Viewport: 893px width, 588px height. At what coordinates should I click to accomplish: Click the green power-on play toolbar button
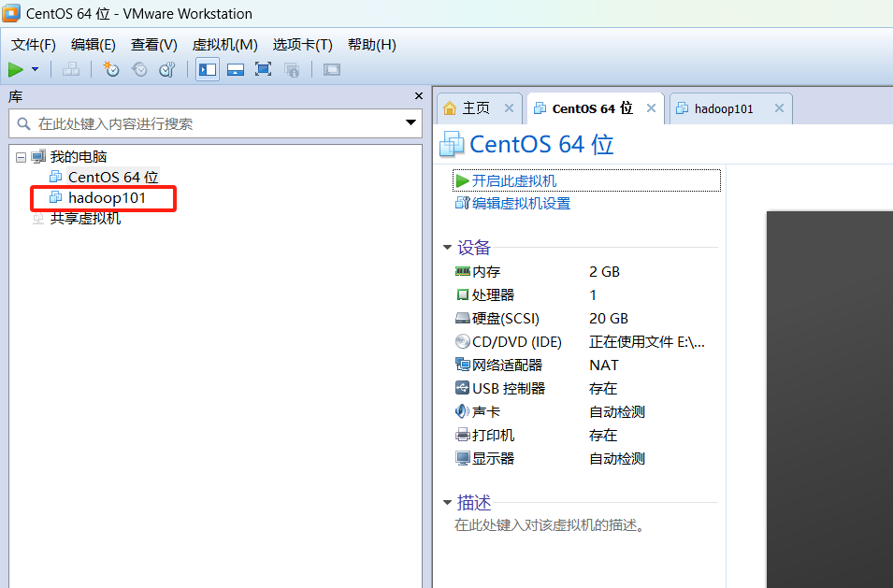tap(15, 69)
